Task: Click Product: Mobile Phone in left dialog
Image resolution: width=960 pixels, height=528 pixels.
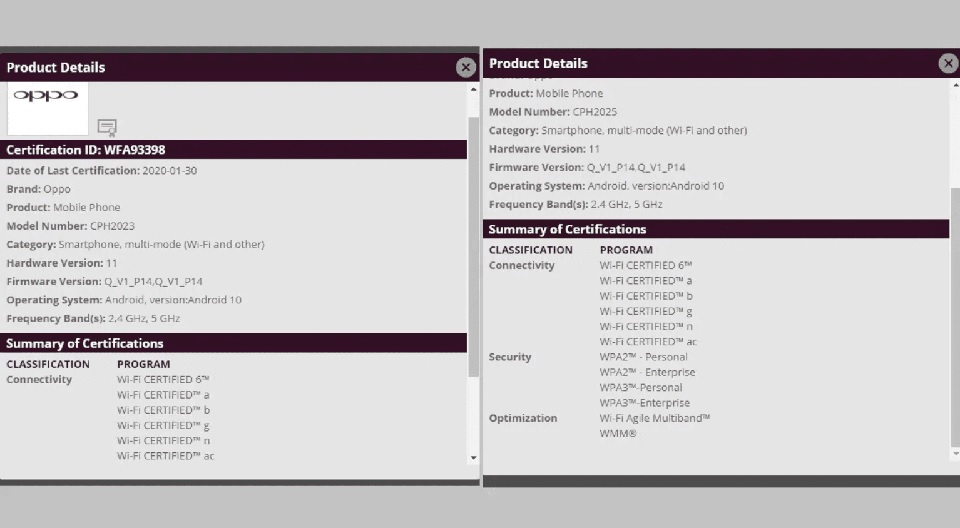Action: coord(64,208)
